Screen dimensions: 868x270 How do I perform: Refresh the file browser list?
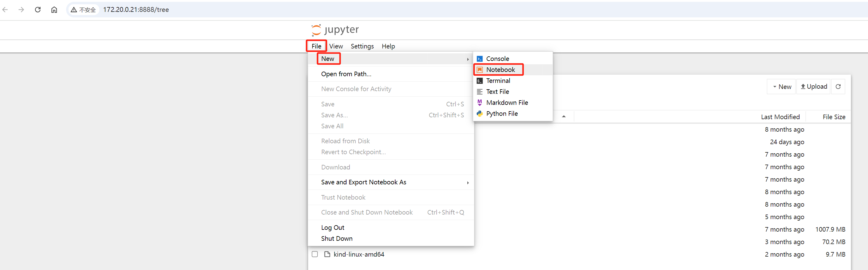click(838, 87)
